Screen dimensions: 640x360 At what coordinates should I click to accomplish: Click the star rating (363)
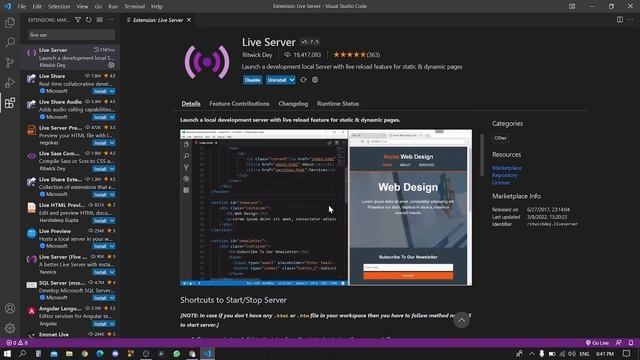[x=356, y=55]
